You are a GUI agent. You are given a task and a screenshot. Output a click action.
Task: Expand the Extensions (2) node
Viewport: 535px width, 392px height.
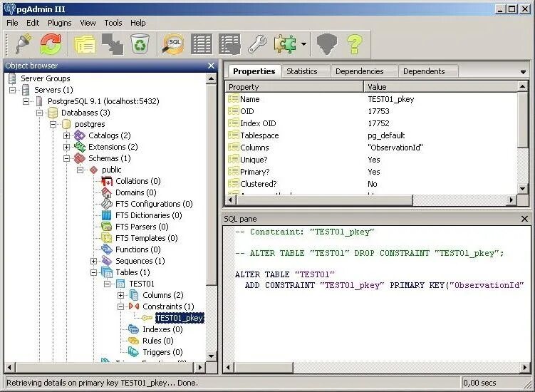click(x=67, y=147)
